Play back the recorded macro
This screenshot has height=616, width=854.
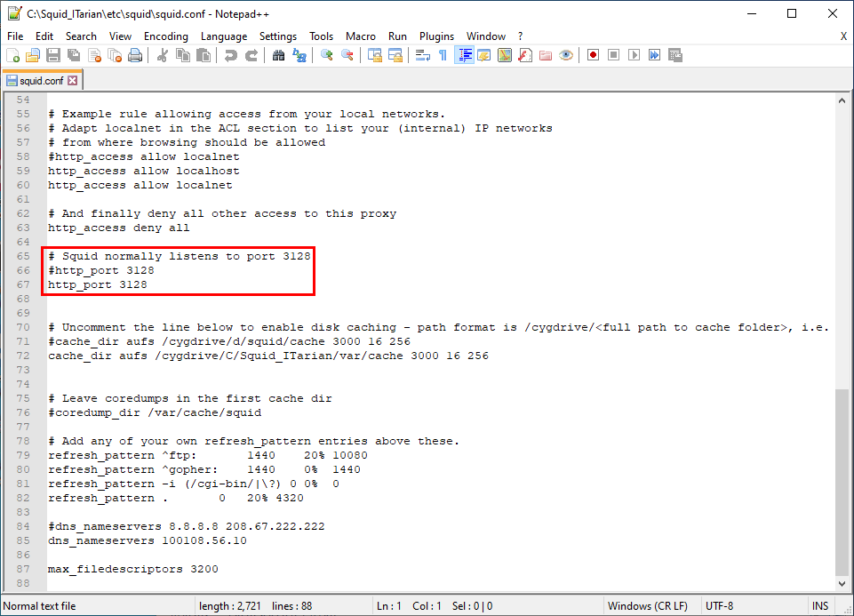pos(634,55)
